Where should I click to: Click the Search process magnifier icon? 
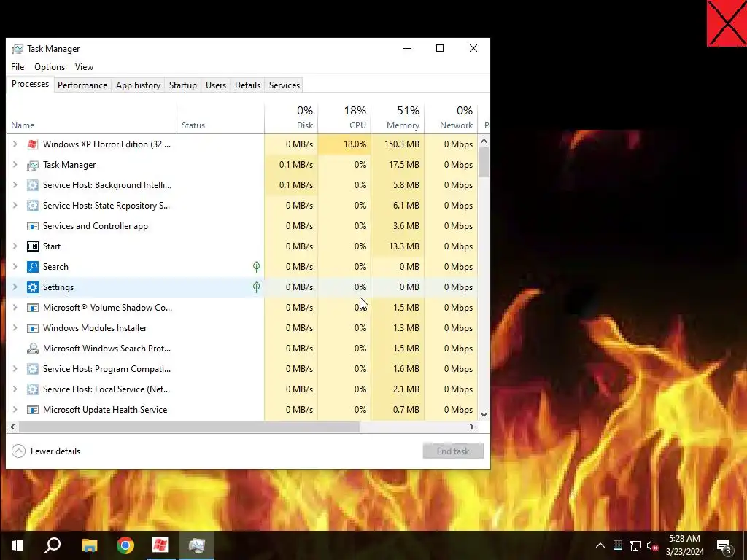click(32, 267)
